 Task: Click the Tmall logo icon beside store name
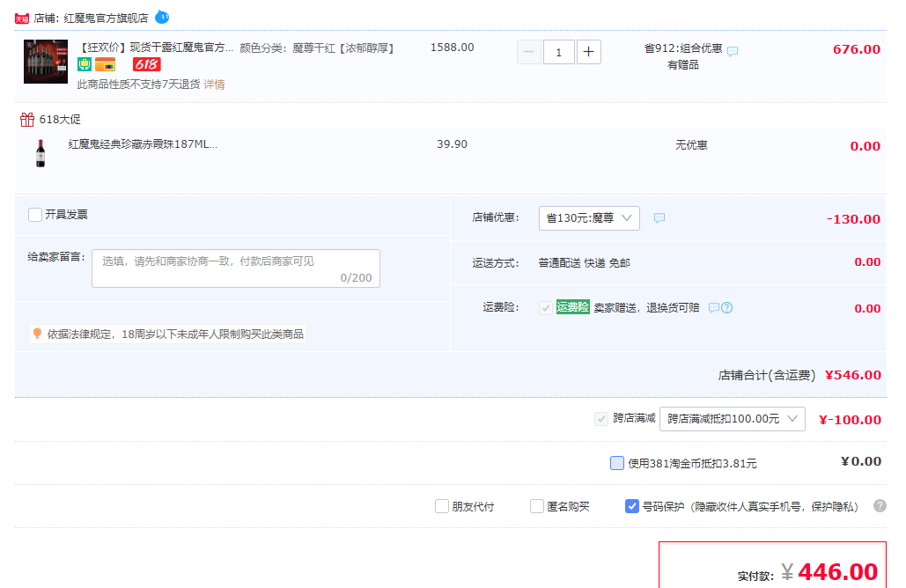pyautogui.click(x=22, y=18)
